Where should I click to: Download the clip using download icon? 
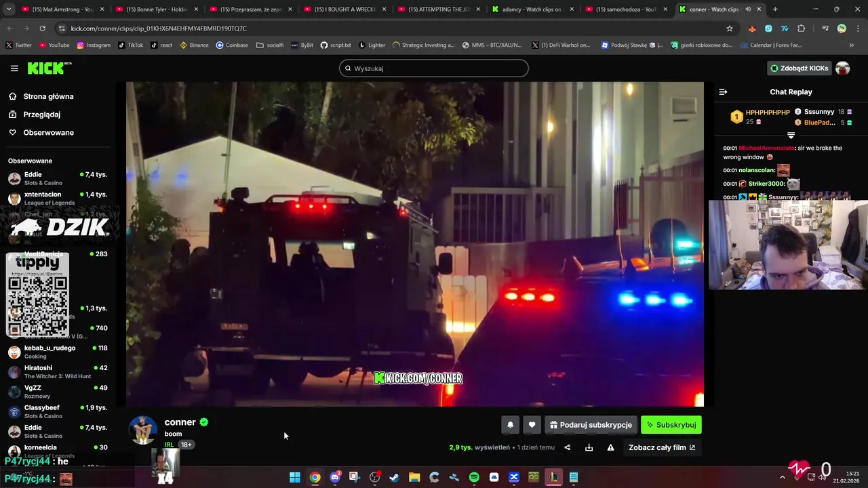click(589, 447)
